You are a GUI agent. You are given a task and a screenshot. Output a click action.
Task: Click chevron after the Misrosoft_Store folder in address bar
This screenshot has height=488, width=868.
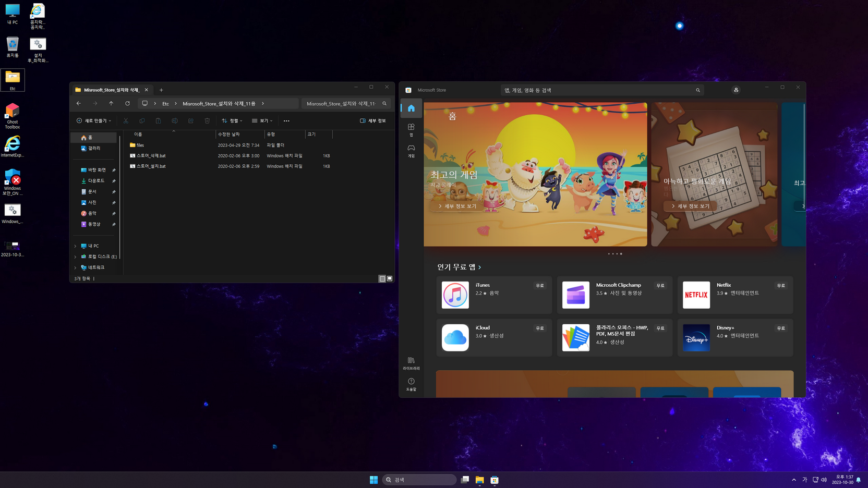coord(262,103)
